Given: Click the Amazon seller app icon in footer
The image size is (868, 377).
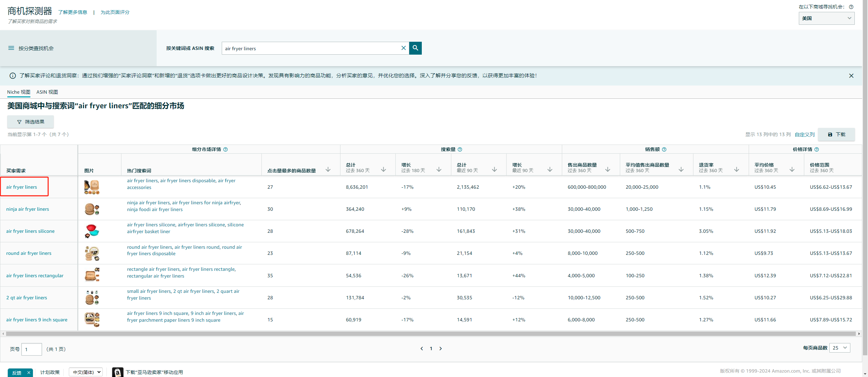Looking at the screenshot, I should coord(117,372).
